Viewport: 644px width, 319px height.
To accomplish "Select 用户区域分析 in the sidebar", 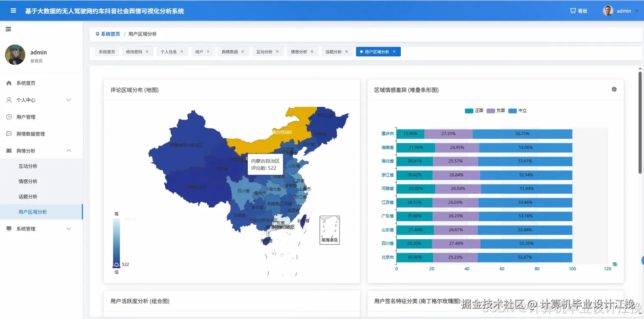I will (x=41, y=212).
